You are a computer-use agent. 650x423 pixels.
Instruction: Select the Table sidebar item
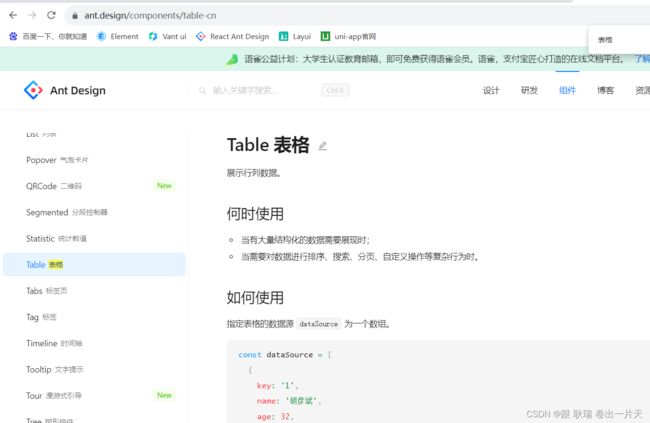94,265
